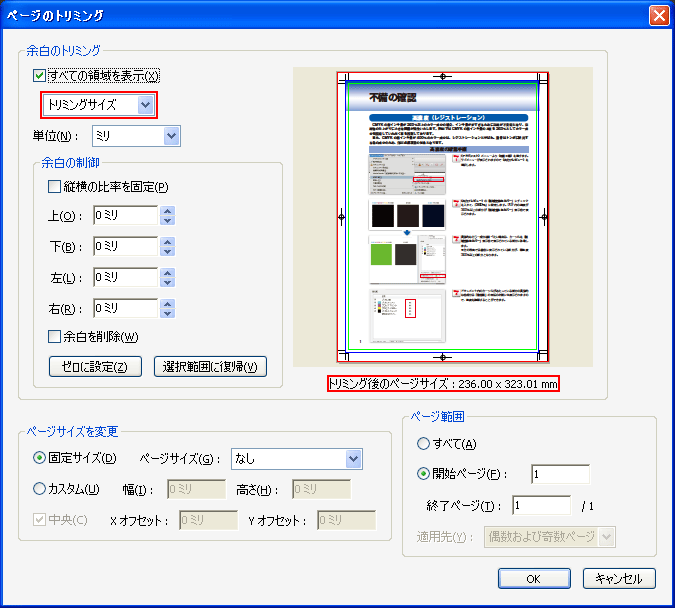Decrease the 右 margin with down arrow
This screenshot has width=675, height=608.
point(168,314)
